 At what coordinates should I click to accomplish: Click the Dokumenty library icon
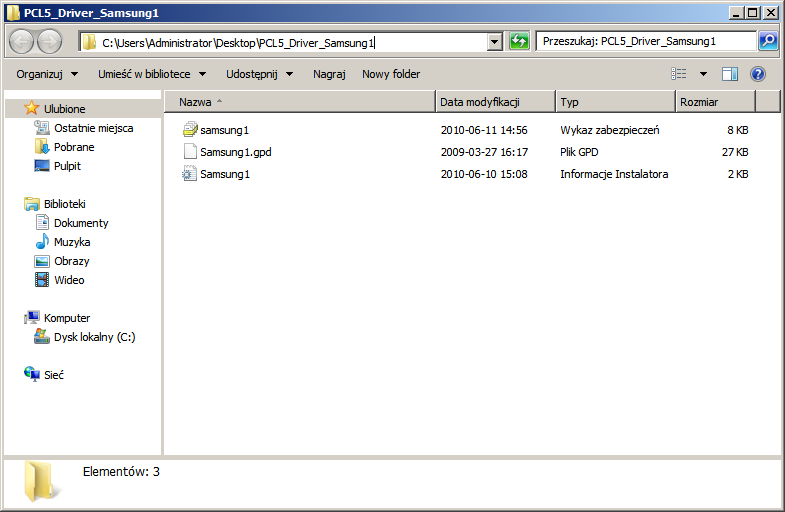coord(42,222)
